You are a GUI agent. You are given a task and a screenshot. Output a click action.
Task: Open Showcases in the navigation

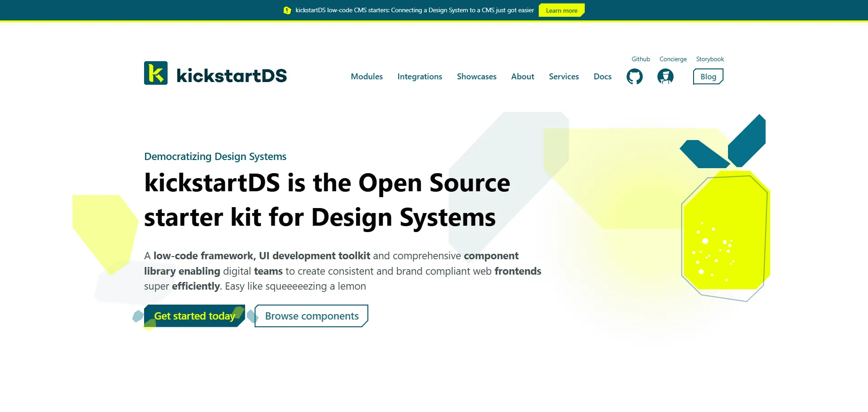(477, 77)
